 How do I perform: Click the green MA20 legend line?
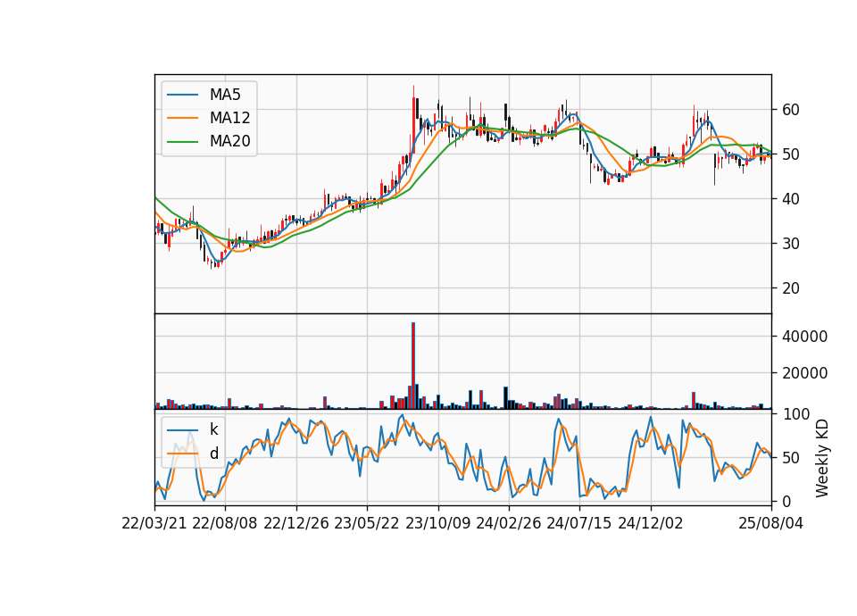tap(182, 142)
